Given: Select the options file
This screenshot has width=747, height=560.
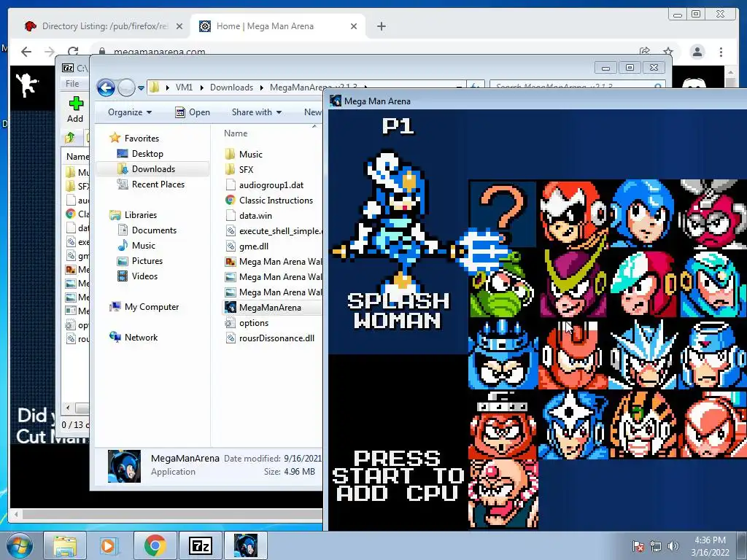Looking at the screenshot, I should pyautogui.click(x=253, y=323).
